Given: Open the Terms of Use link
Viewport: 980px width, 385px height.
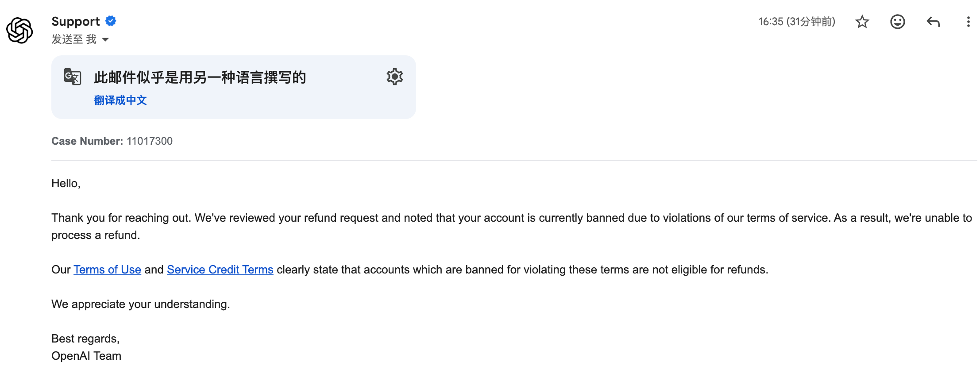Looking at the screenshot, I should pyautogui.click(x=107, y=269).
